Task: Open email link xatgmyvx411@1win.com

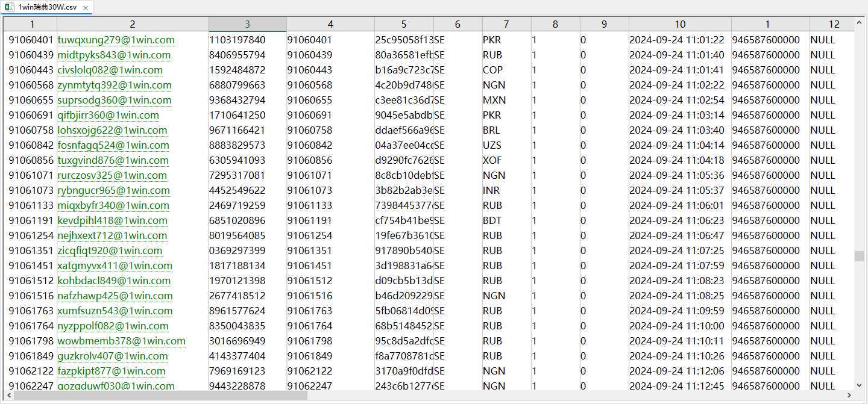Action: pyautogui.click(x=115, y=266)
